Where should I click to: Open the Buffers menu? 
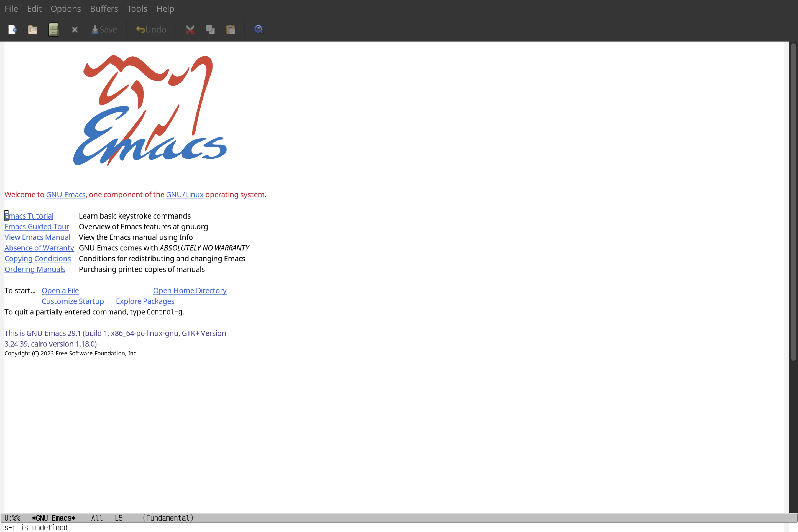103,8
